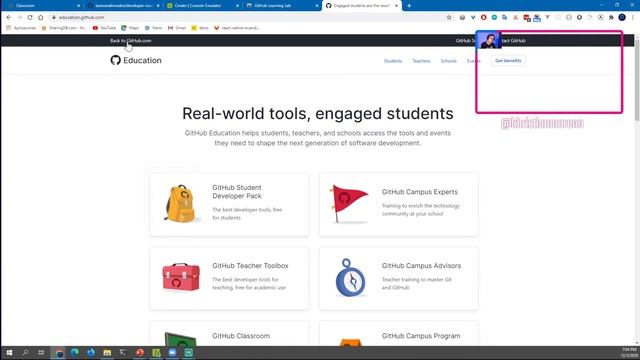The width and height of the screenshot is (640, 360).
Task: Bookmark this page with the star icon
Action: (x=449, y=18)
